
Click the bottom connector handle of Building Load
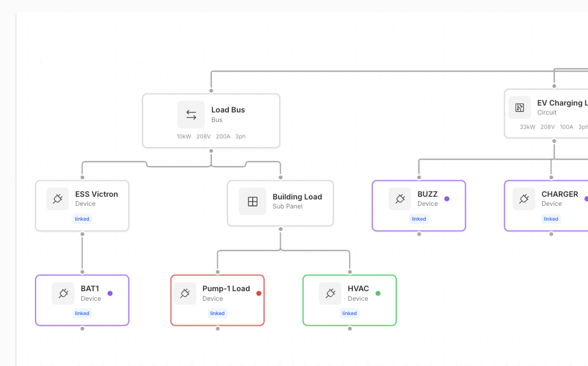tap(280, 229)
